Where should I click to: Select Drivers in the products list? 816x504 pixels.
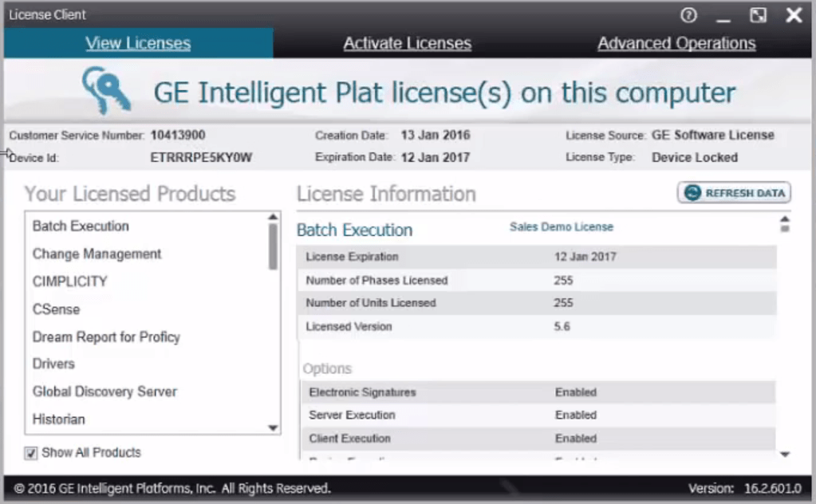(53, 364)
